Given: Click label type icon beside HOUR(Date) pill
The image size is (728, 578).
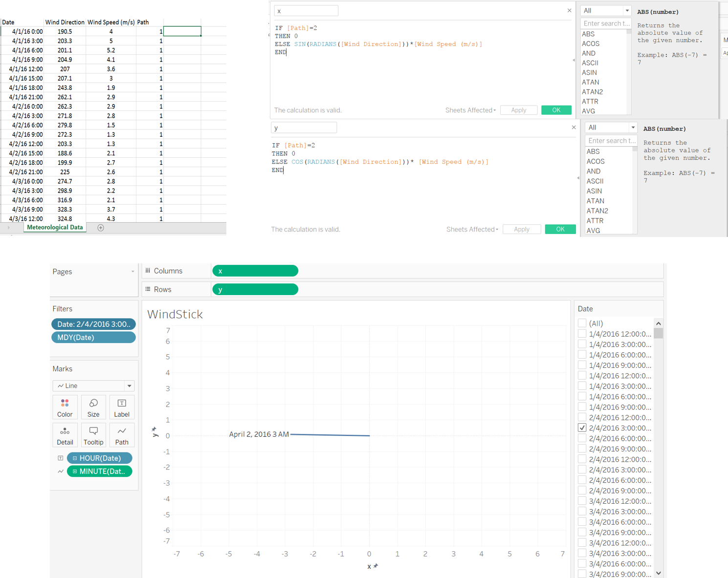Looking at the screenshot, I should tap(60, 458).
